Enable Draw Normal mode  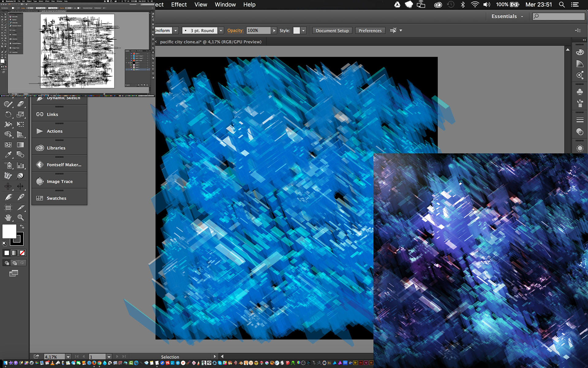pyautogui.click(x=6, y=263)
